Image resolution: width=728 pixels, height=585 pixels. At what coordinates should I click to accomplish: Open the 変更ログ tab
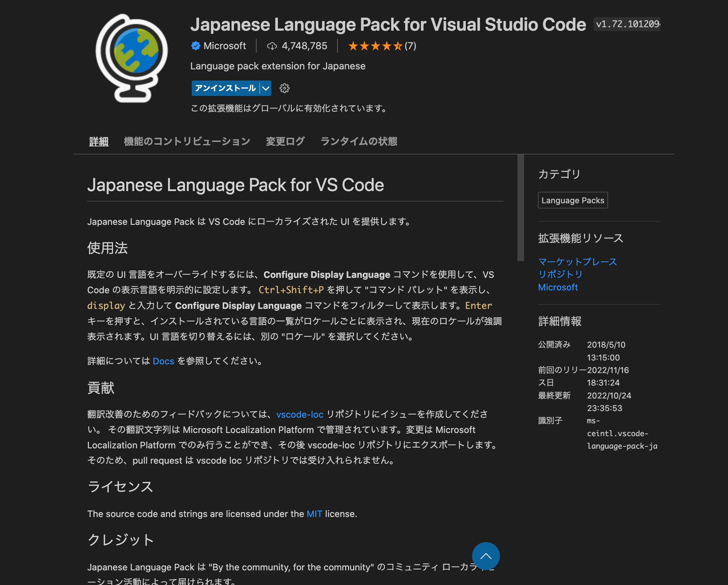tap(285, 141)
